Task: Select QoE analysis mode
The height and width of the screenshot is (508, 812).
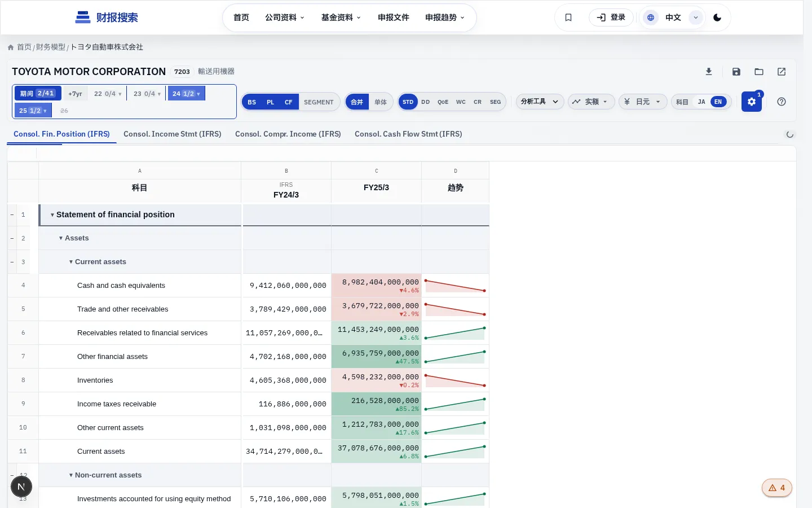Action: [x=443, y=102]
